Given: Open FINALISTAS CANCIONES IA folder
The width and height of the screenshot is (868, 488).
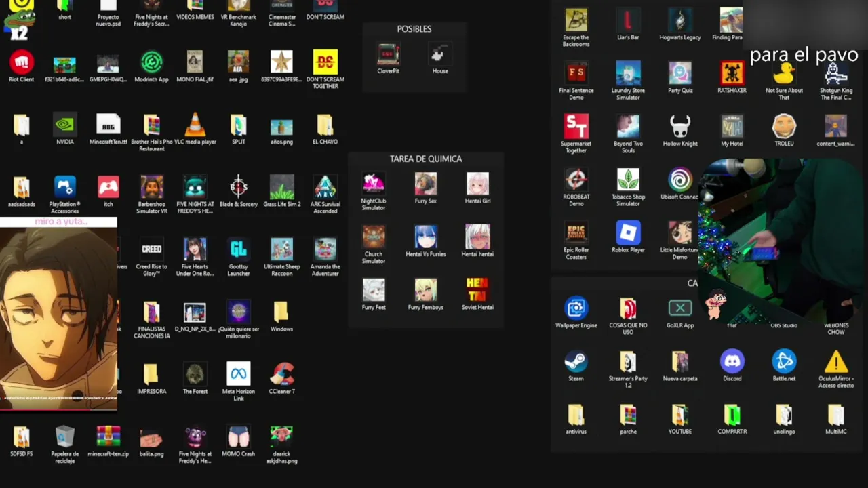Looking at the screenshot, I should point(151,312).
